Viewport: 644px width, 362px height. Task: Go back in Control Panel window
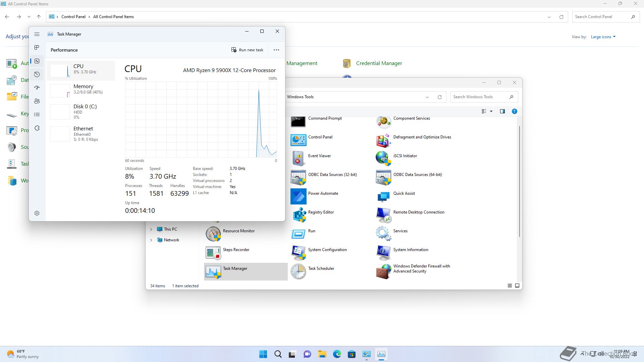tap(7, 17)
